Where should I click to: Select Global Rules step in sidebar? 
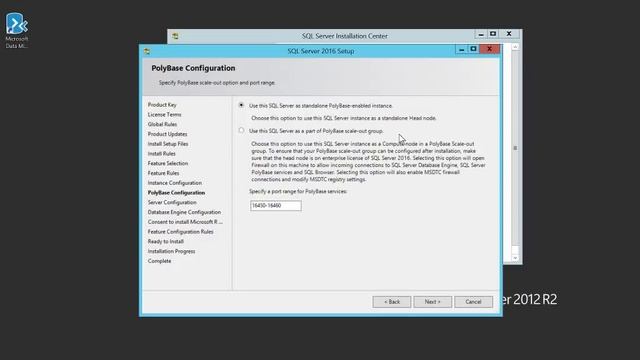coord(162,124)
